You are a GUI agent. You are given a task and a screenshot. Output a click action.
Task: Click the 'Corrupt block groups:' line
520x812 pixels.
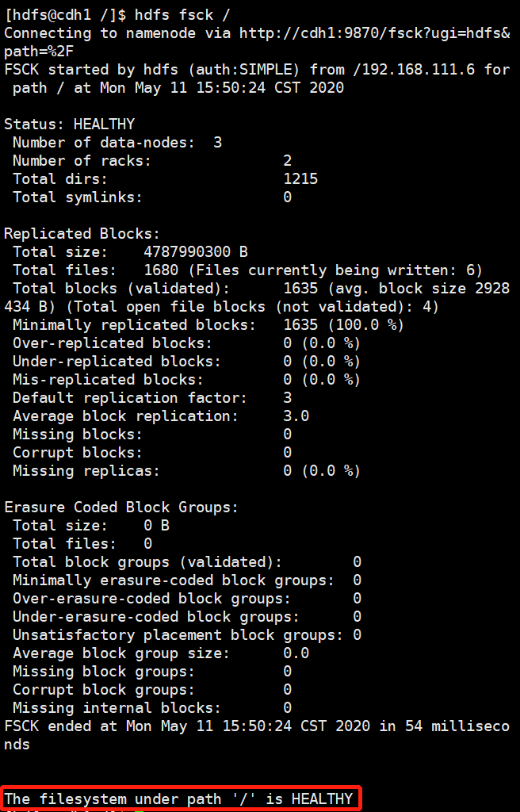(x=151, y=689)
